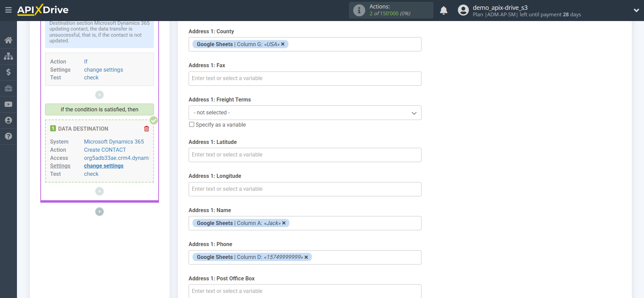This screenshot has width=644, height=298.
Task: Remove Column G USA variable tag
Action: (283, 44)
